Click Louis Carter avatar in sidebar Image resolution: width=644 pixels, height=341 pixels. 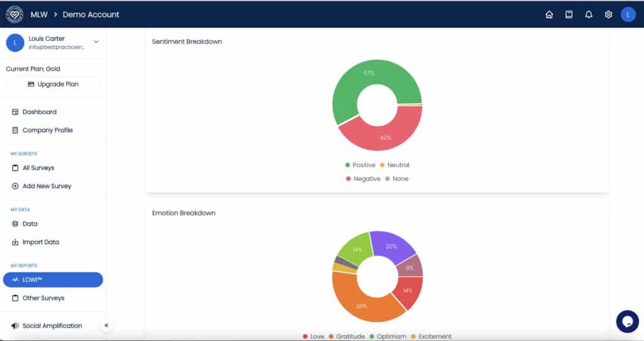pos(15,43)
